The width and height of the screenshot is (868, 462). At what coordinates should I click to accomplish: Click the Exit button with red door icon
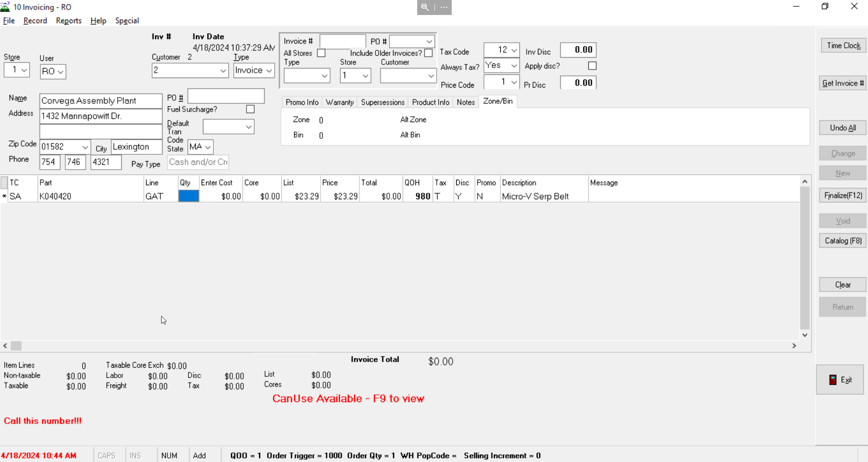tap(840, 380)
